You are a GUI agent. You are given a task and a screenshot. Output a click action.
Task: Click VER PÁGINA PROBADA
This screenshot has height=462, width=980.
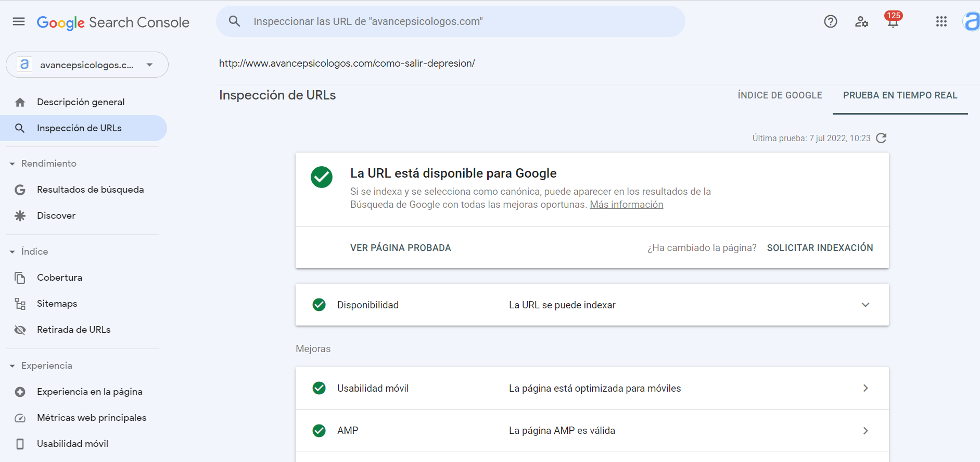pyautogui.click(x=401, y=248)
